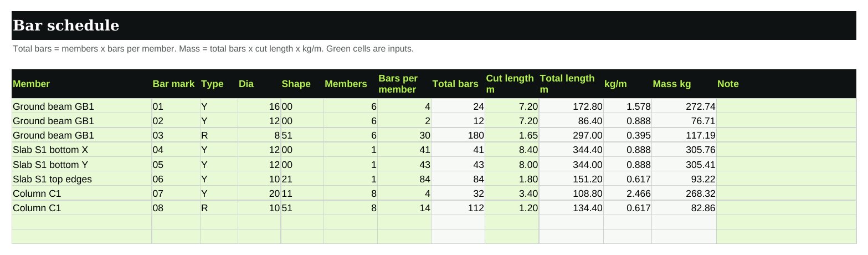Select mass value '272.74'
This screenshot has height=255, width=868.
click(684, 106)
